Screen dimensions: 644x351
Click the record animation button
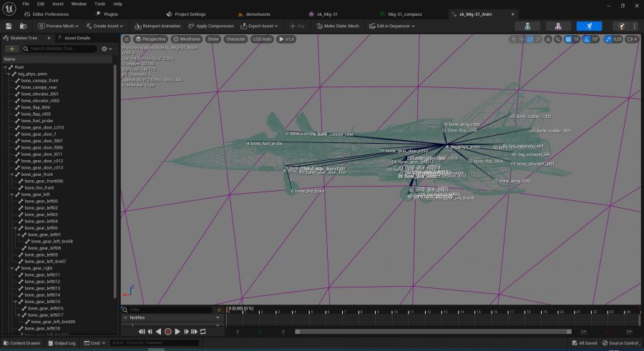click(168, 331)
